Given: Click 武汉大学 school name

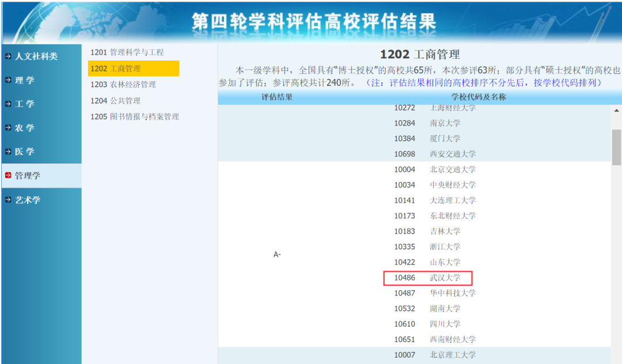Looking at the screenshot, I should click(445, 278).
